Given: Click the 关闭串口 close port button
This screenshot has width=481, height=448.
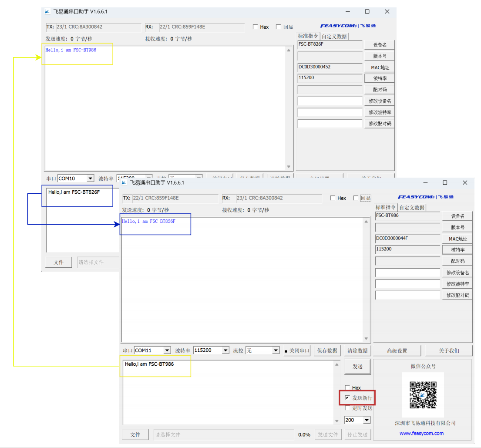Looking at the screenshot, I should coord(297,350).
